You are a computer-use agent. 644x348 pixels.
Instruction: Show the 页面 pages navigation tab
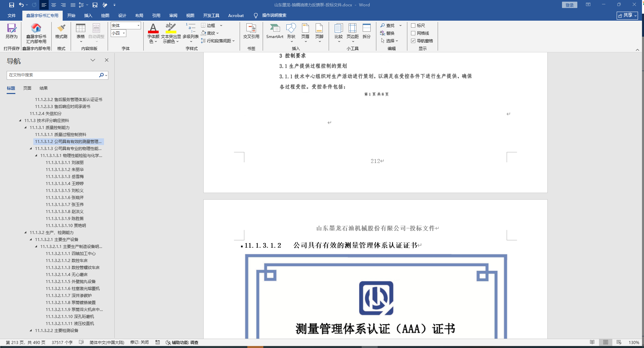point(27,88)
